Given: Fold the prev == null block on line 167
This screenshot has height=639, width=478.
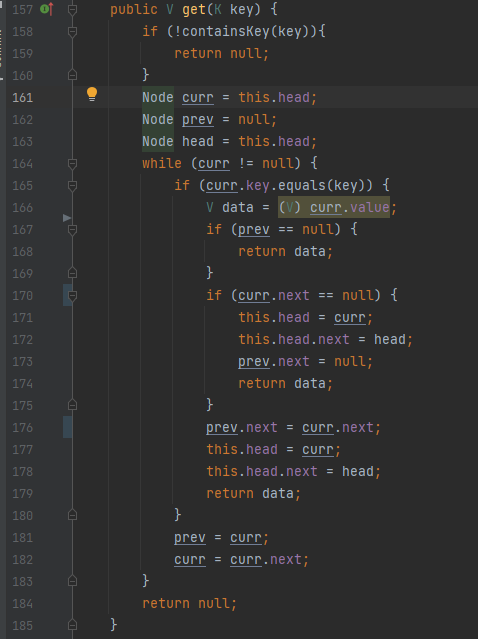Looking at the screenshot, I should click(x=73, y=229).
